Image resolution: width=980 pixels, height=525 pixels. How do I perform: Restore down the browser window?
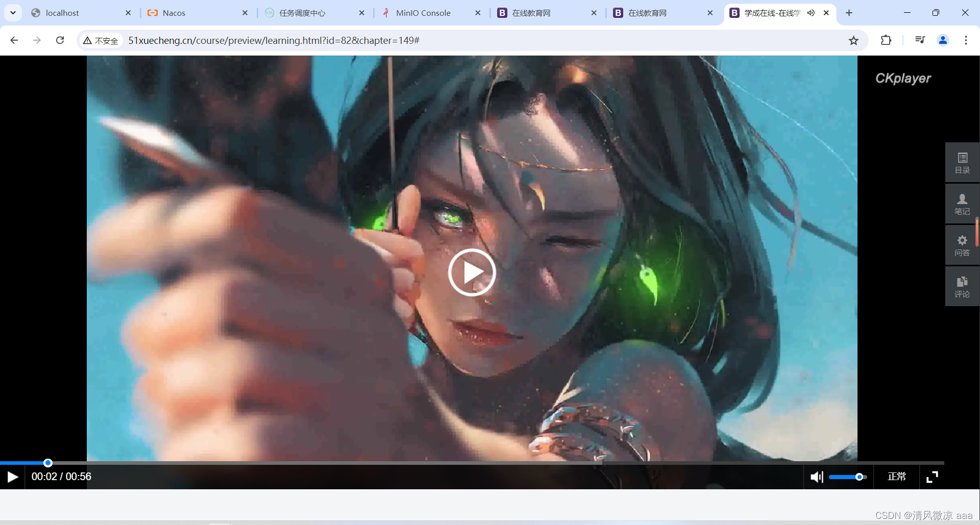point(936,13)
